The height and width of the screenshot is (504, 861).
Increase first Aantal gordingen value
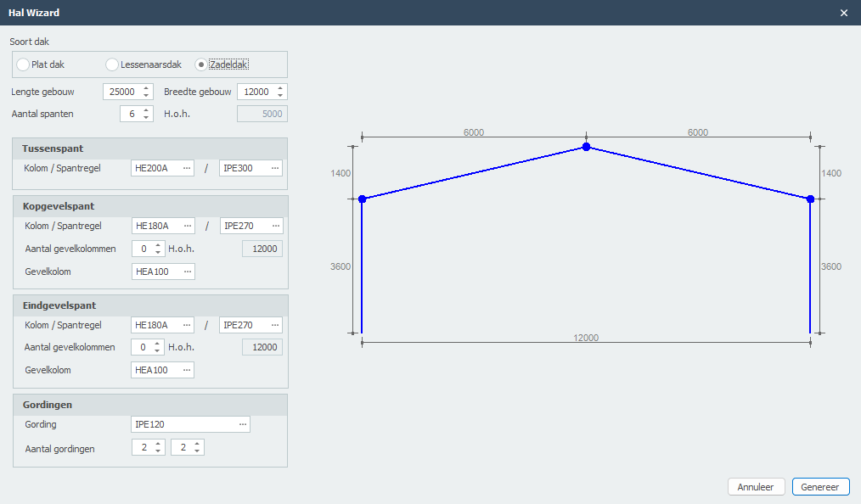(158, 443)
